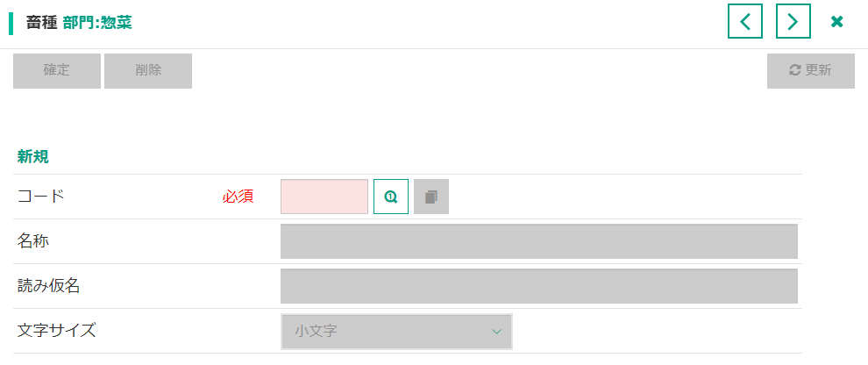Close the 畜種 panel with X

pyautogui.click(x=837, y=22)
